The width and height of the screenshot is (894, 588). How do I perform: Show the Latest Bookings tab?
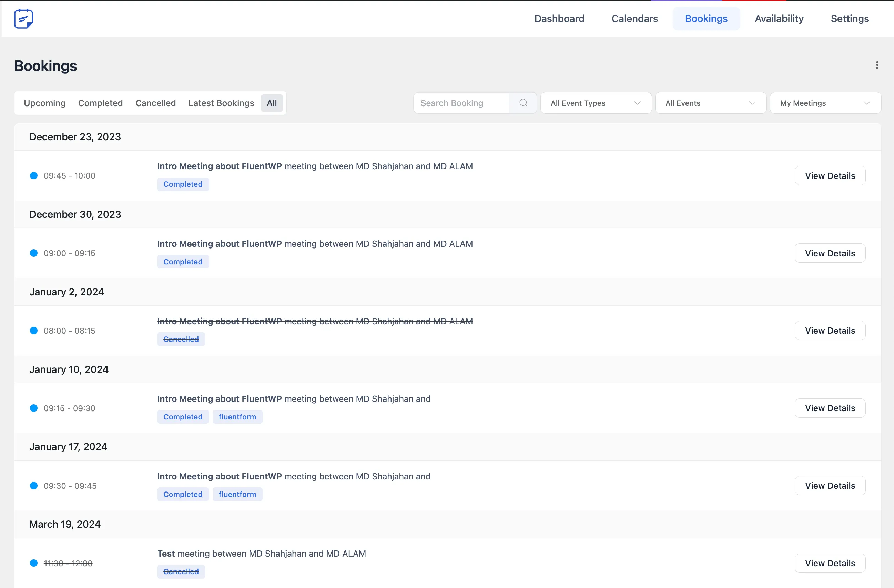221,103
